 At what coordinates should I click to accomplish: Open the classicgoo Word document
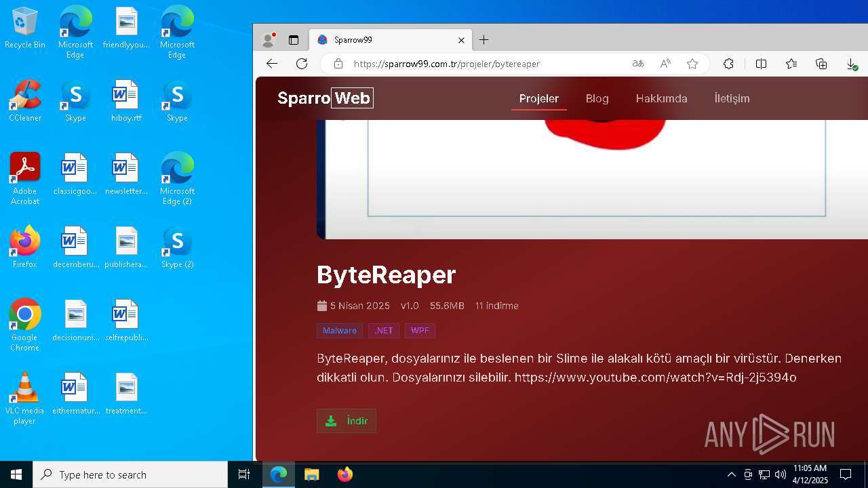pos(75,175)
